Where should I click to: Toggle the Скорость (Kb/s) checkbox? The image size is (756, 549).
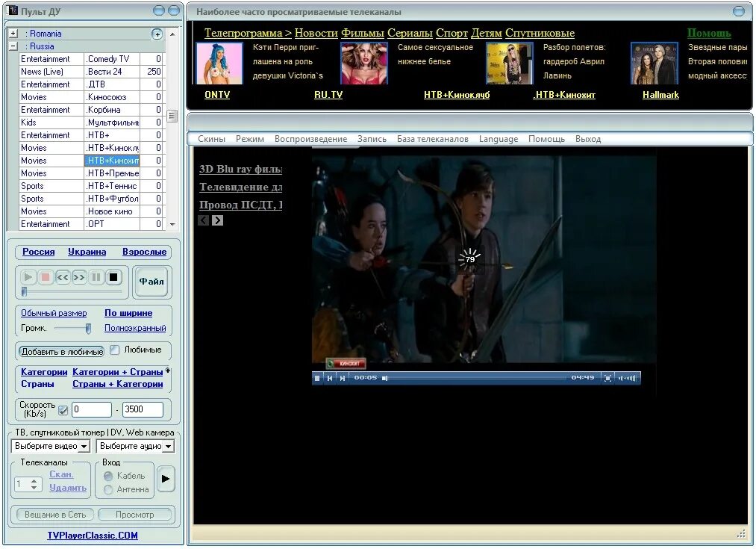click(63, 410)
